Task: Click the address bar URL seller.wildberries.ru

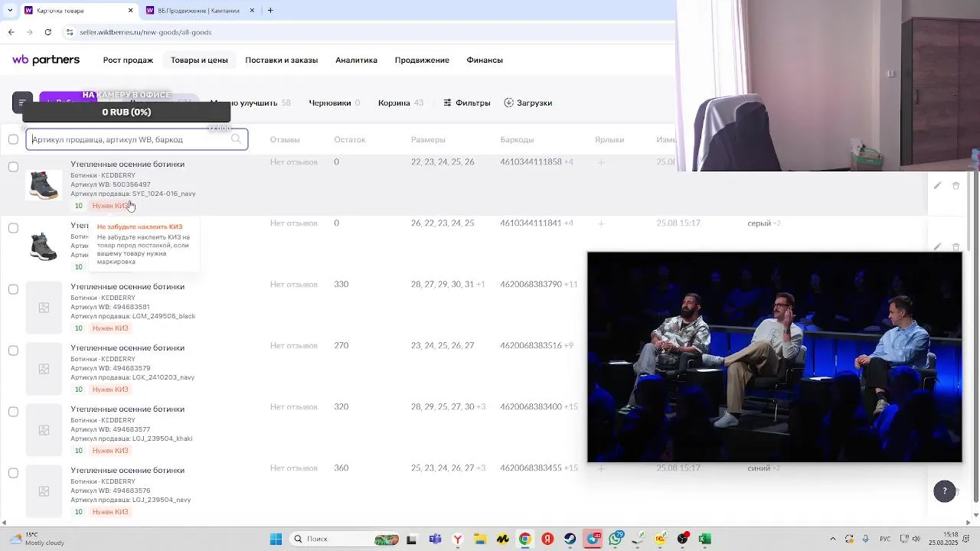Action: tap(145, 32)
